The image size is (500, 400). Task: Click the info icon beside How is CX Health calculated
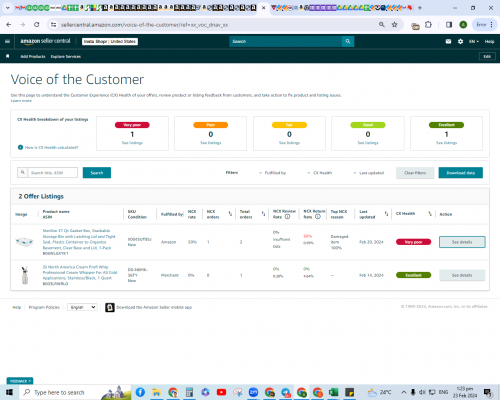click(20, 147)
